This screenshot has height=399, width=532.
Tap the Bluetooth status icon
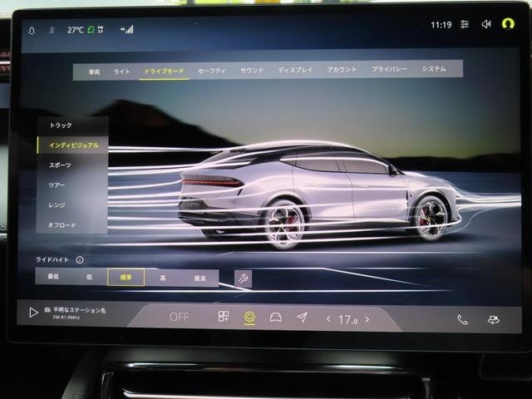pyautogui.click(x=52, y=30)
